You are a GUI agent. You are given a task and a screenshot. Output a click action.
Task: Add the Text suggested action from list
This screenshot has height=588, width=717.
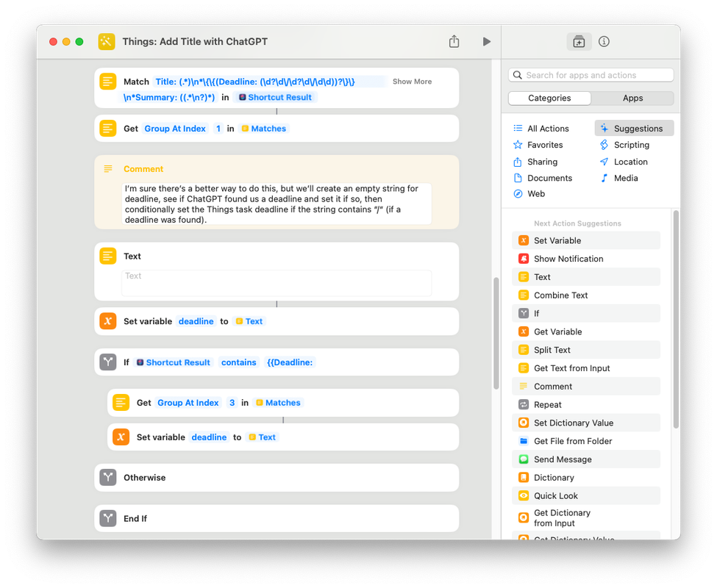[586, 277]
